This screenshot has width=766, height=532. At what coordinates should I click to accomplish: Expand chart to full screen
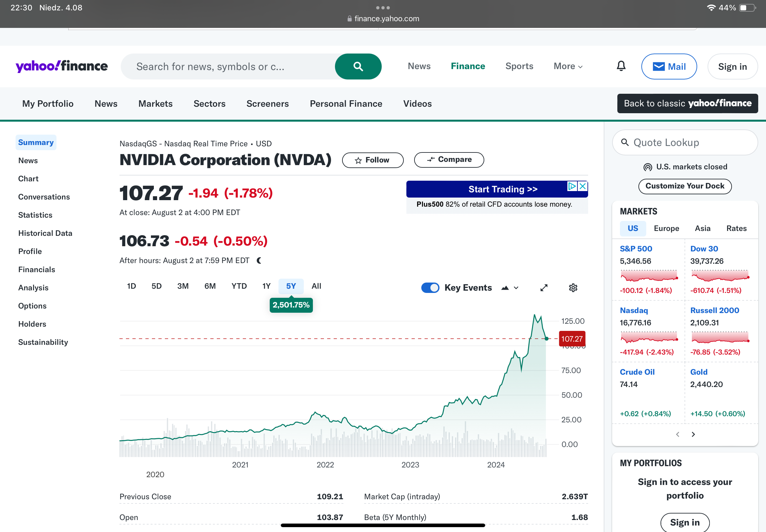tap(544, 288)
